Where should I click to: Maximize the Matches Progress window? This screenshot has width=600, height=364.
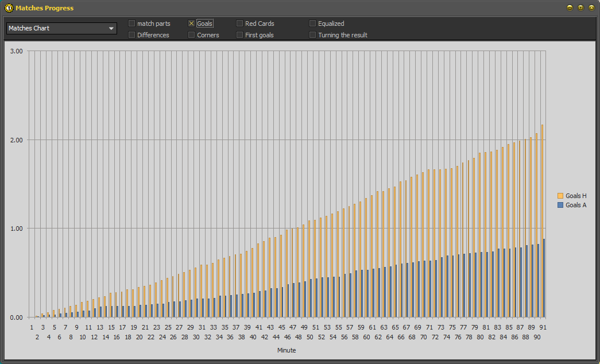580,8
